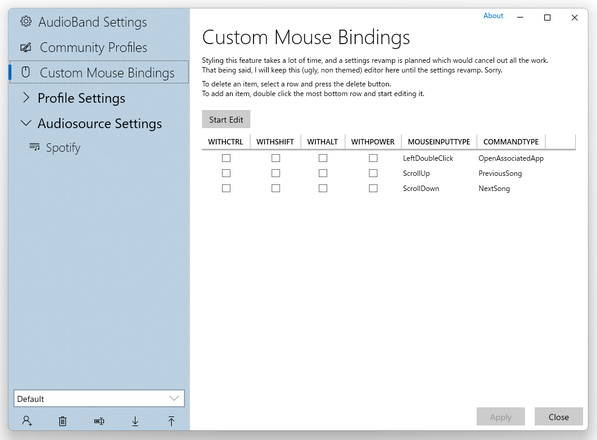Open AudioBand Settings via the gear icon
The height and width of the screenshot is (440, 597).
coord(26,22)
